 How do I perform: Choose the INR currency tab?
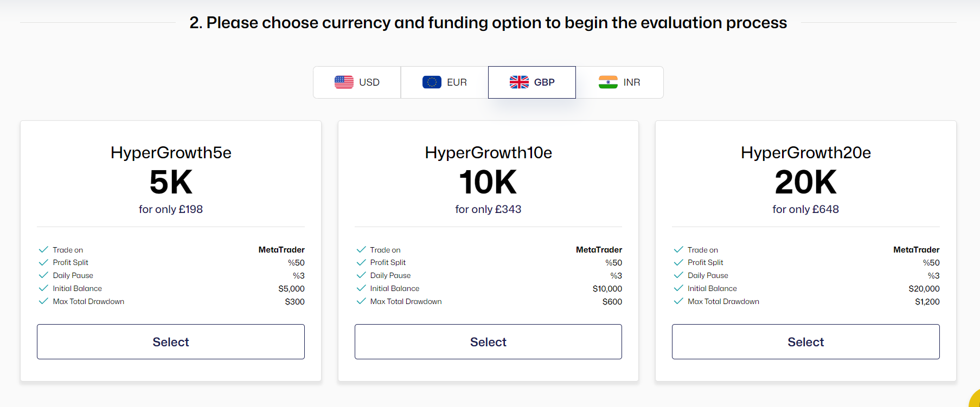(619, 82)
